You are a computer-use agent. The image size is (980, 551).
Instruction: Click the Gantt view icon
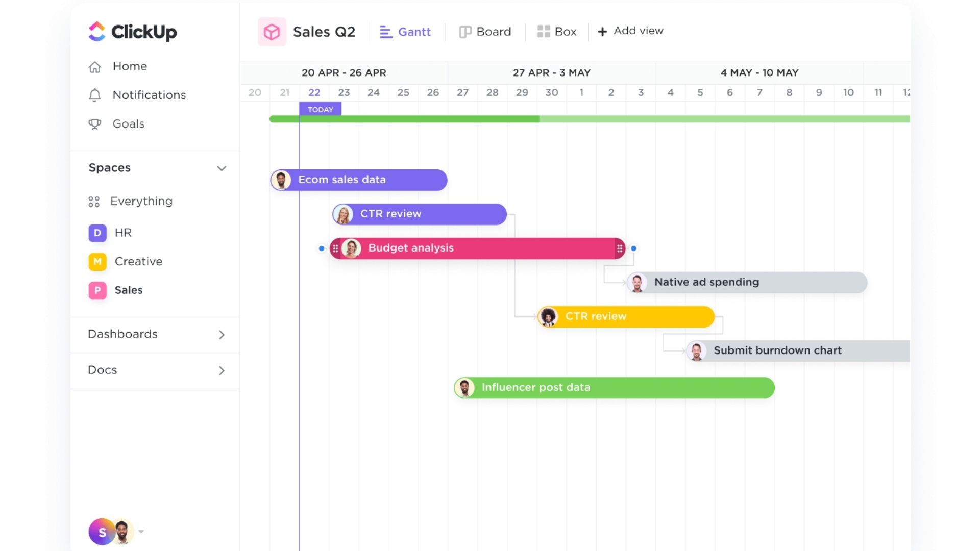(x=386, y=32)
